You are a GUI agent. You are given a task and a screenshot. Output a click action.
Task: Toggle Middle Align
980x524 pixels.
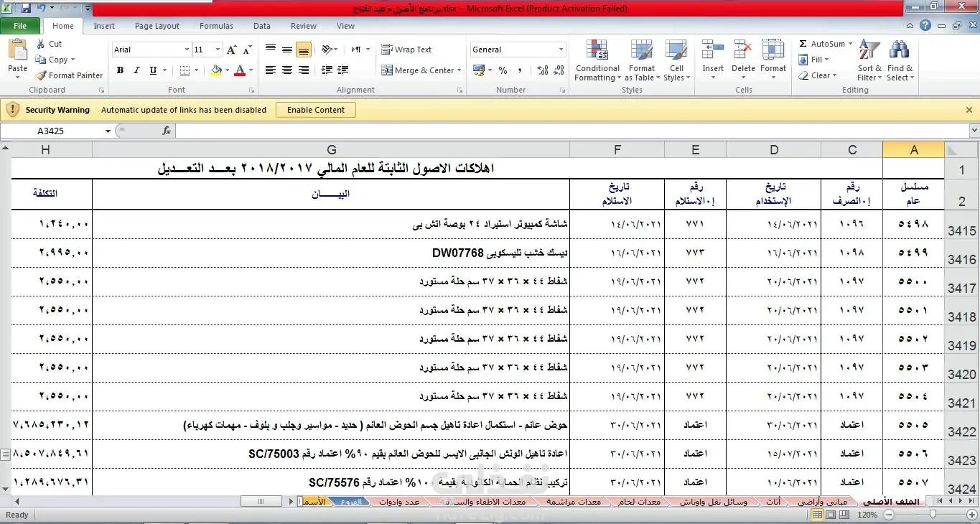tap(287, 50)
